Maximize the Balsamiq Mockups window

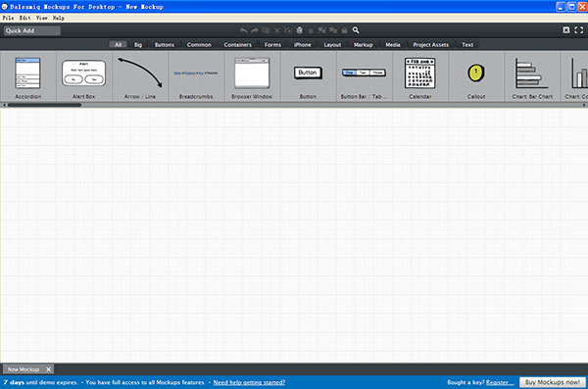[x=571, y=7]
